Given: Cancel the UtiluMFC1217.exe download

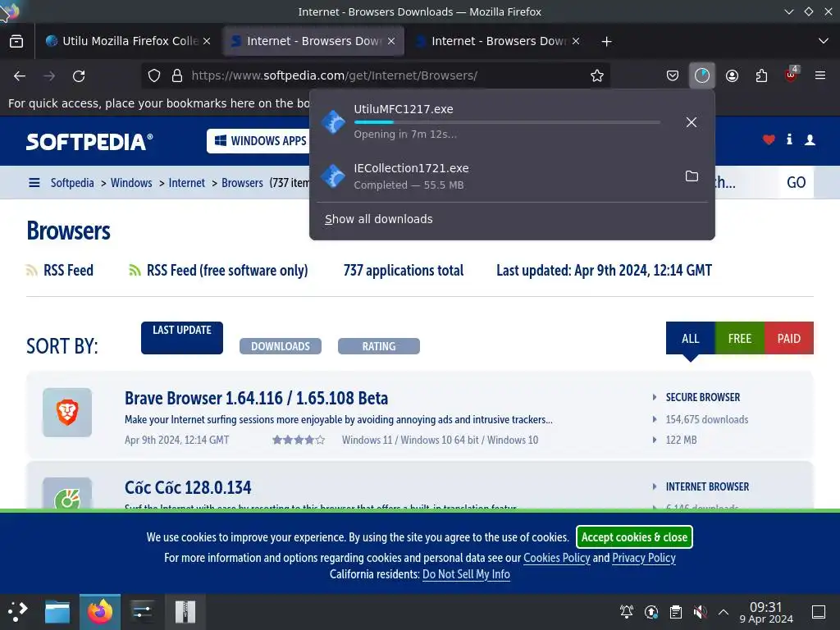Looking at the screenshot, I should 691,123.
